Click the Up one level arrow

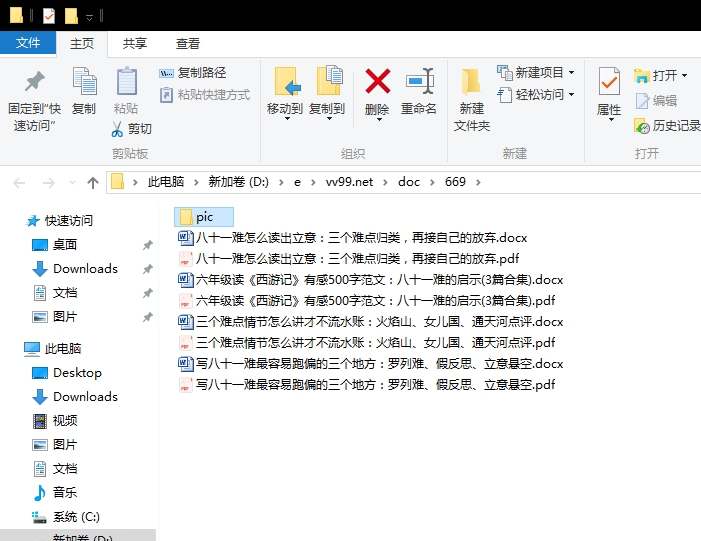(93, 182)
